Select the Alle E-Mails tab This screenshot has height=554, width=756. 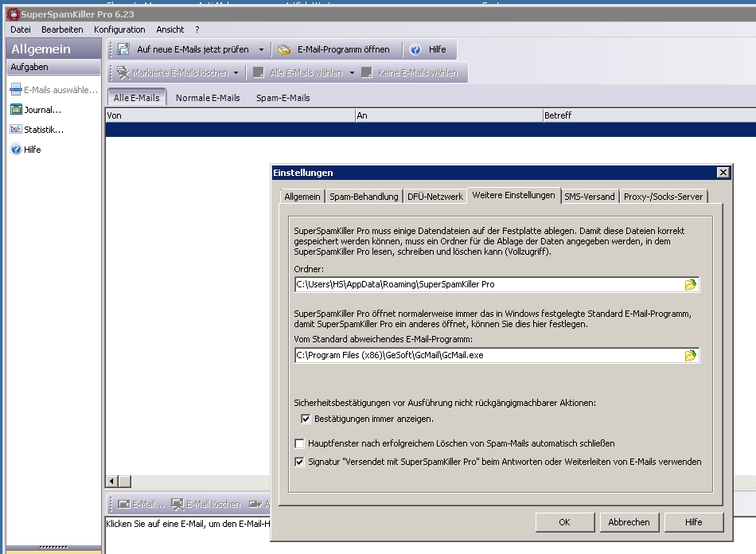[x=136, y=97]
